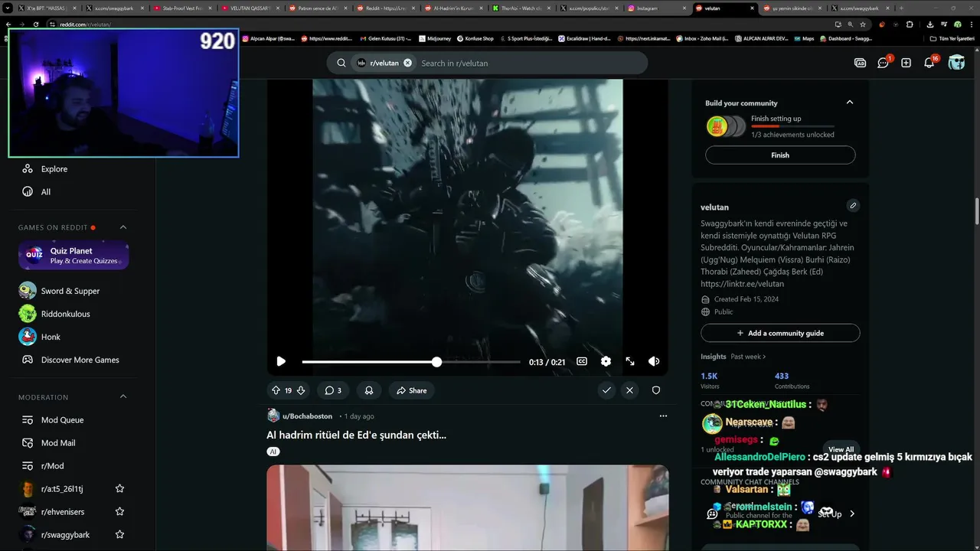
Task: Edit the velutan community description
Action: pos(853,206)
